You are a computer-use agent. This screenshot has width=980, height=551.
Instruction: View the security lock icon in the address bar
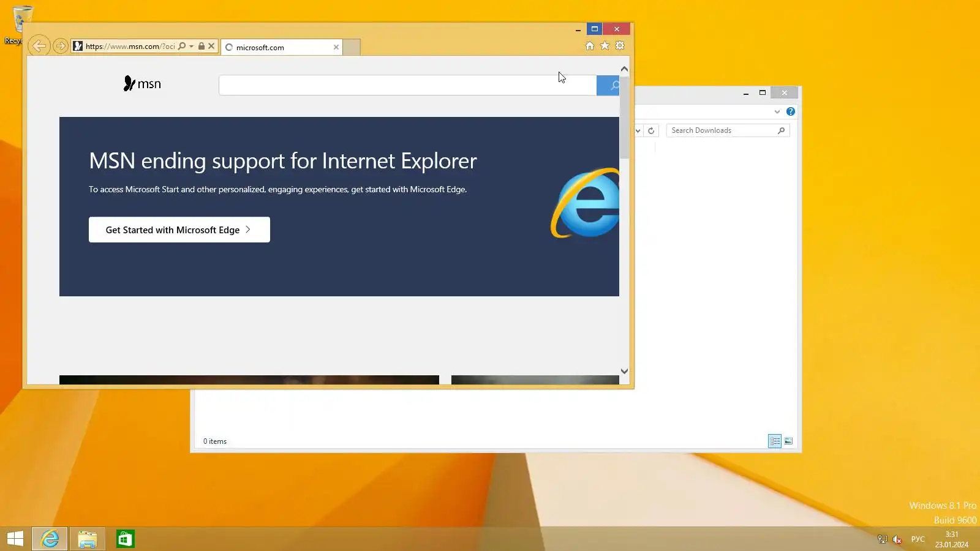pos(201,46)
